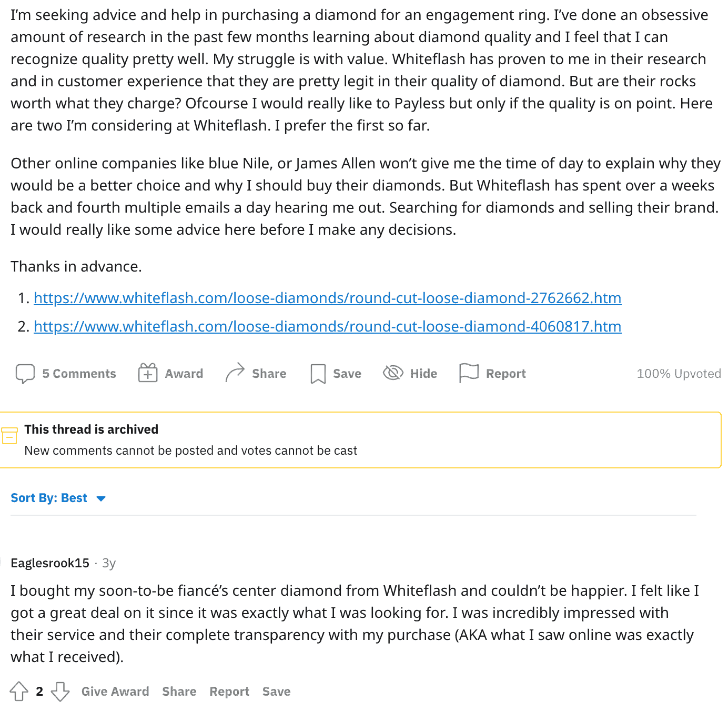Open the Sort By: Best dropdown
This screenshot has width=728, height=721.
point(49,498)
